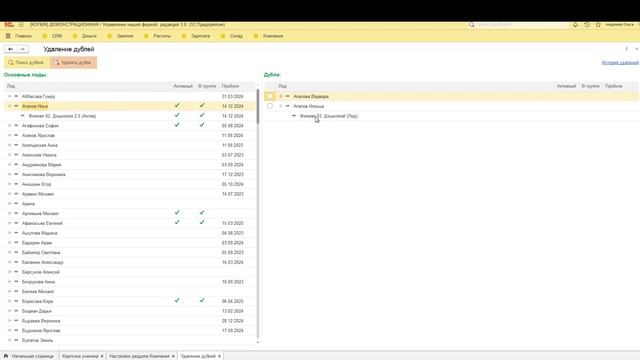Screen dimensions: 640x360
Task: Click branch icon of Филиал 02 row
Action: click(x=23, y=116)
